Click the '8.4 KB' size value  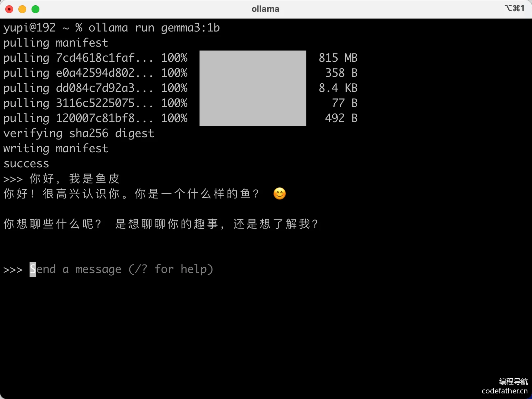click(x=338, y=88)
